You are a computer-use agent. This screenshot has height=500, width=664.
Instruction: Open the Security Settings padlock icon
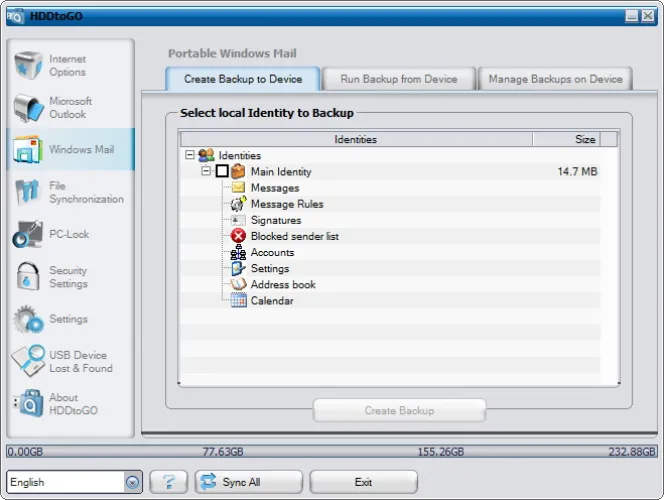[x=28, y=276]
